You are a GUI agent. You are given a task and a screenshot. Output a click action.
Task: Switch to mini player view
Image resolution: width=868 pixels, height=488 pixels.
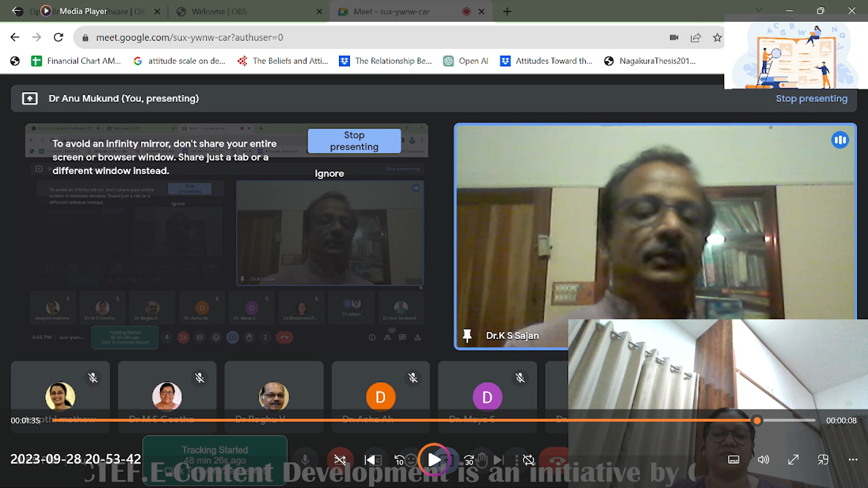[x=823, y=460]
